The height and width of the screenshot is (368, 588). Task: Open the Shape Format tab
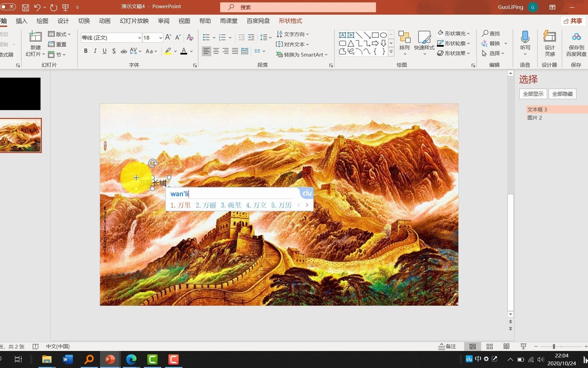click(x=291, y=21)
